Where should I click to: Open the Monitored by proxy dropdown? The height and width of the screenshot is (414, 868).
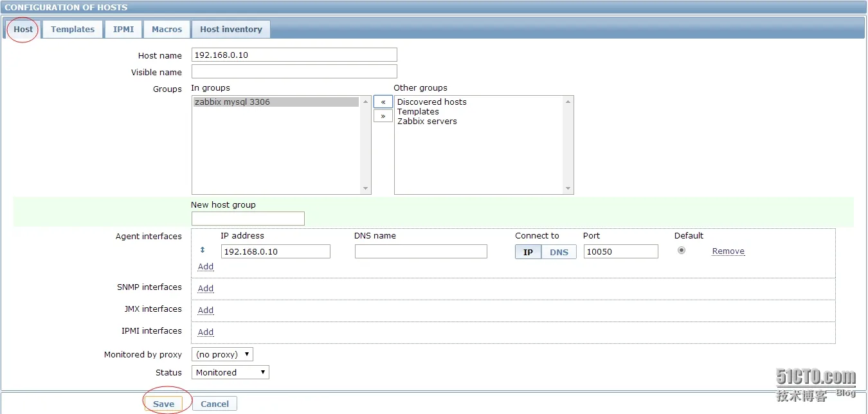coord(222,354)
